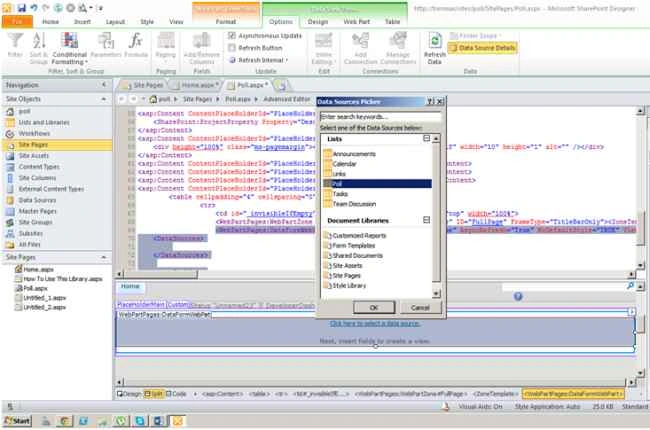Click Refresh Data icon

point(434,48)
